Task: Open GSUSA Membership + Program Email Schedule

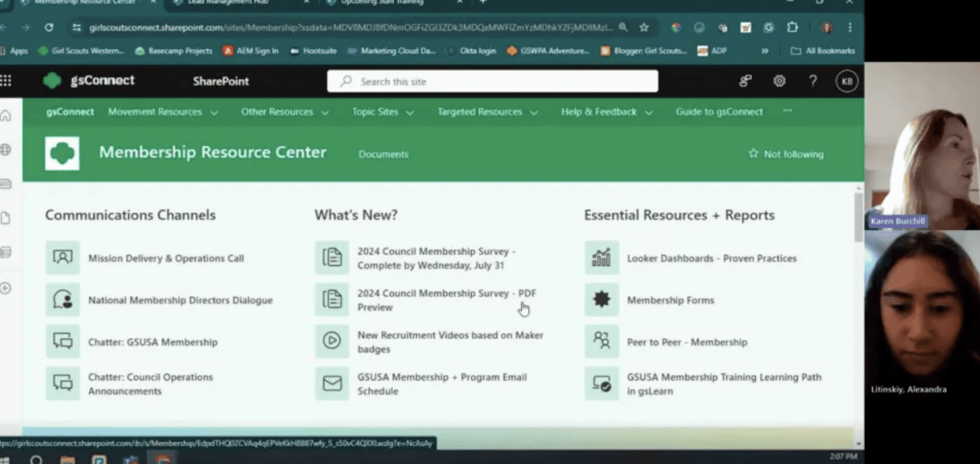Action: (442, 384)
